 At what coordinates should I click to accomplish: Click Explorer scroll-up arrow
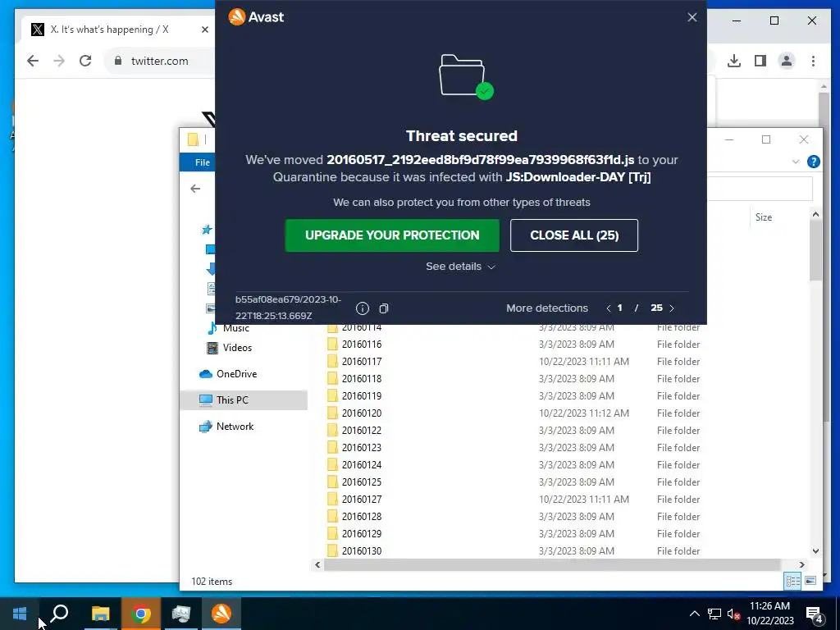(815, 214)
